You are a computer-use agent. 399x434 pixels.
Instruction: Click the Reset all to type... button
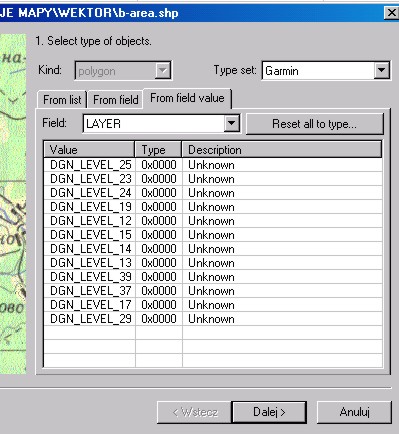click(x=314, y=124)
